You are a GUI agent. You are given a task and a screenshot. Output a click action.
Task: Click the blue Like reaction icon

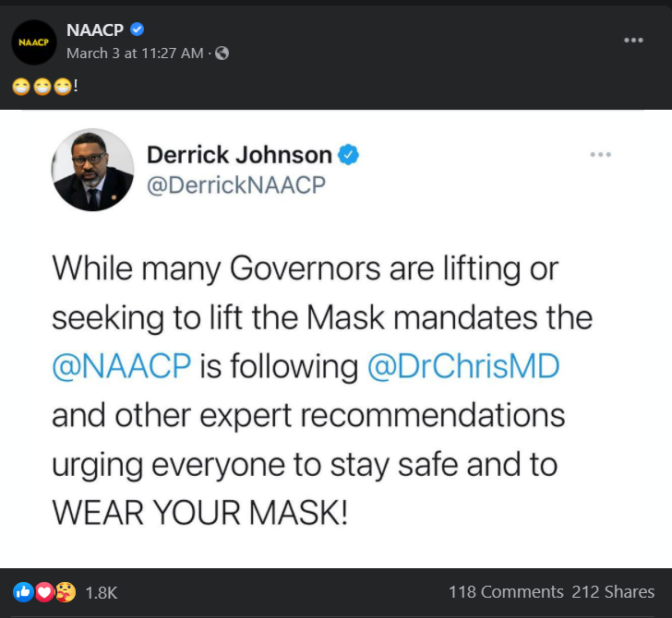[x=22, y=592]
